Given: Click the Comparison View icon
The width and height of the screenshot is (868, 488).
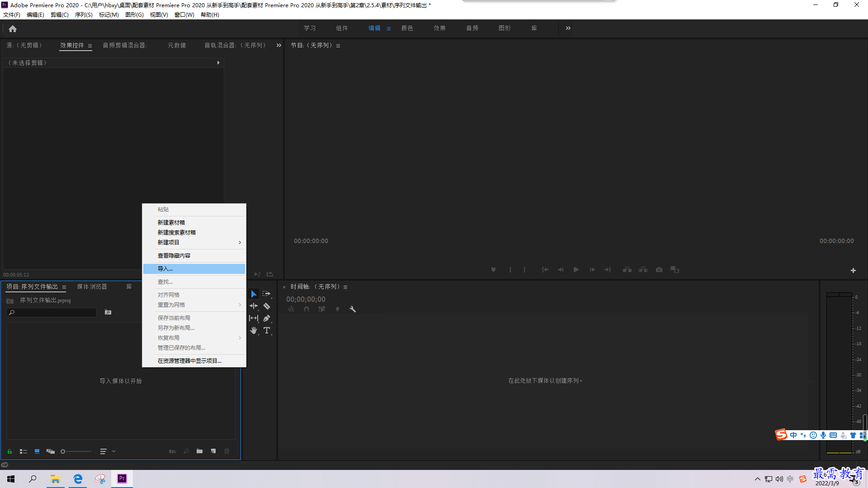Looking at the screenshot, I should (x=675, y=270).
